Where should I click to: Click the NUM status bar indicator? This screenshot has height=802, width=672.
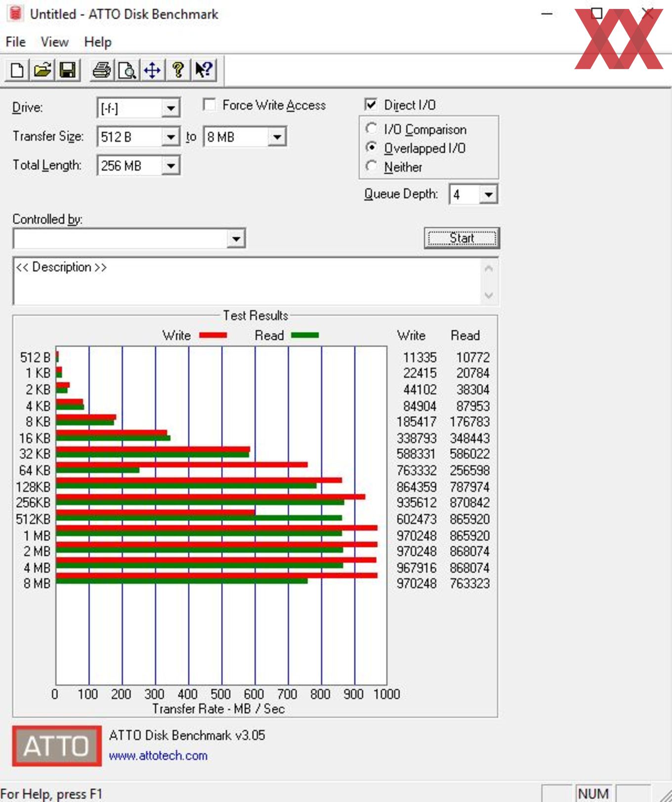point(593,794)
